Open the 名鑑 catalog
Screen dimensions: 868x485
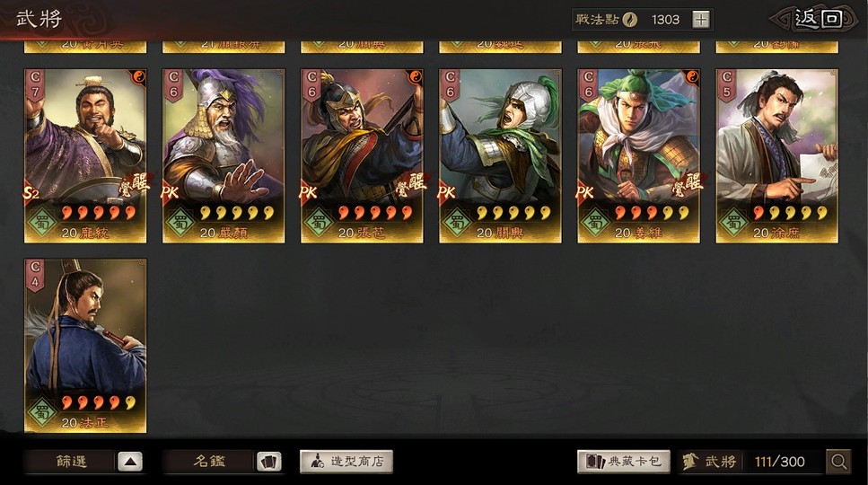tap(209, 462)
